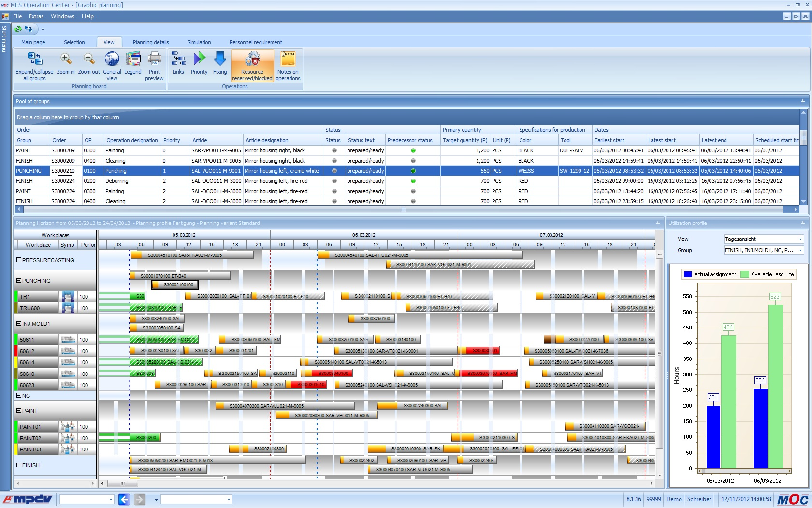The image size is (812, 508).
Task: Open Notes on operations
Action: pyautogui.click(x=288, y=60)
